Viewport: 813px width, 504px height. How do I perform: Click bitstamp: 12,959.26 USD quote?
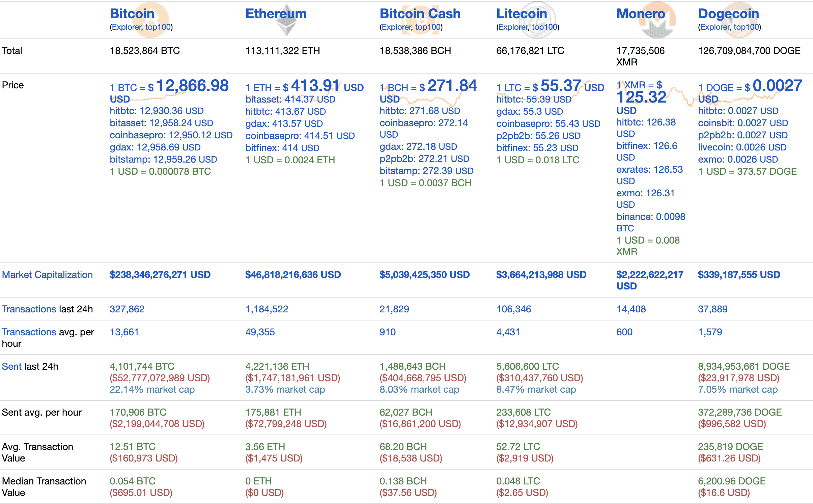click(163, 159)
